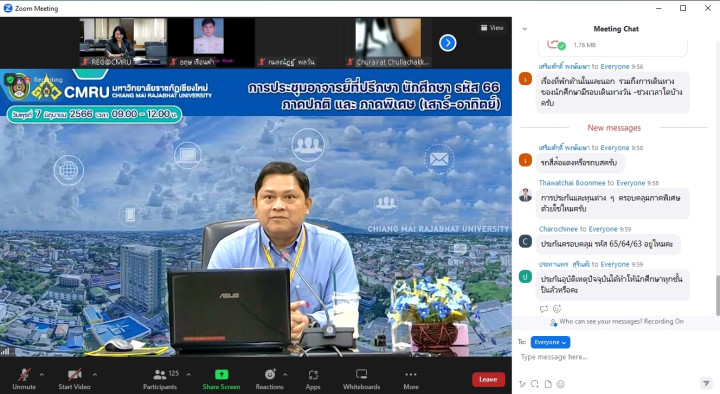Screen dimensions: 720x394
Task: Open Zoom Apps
Action: click(x=313, y=379)
